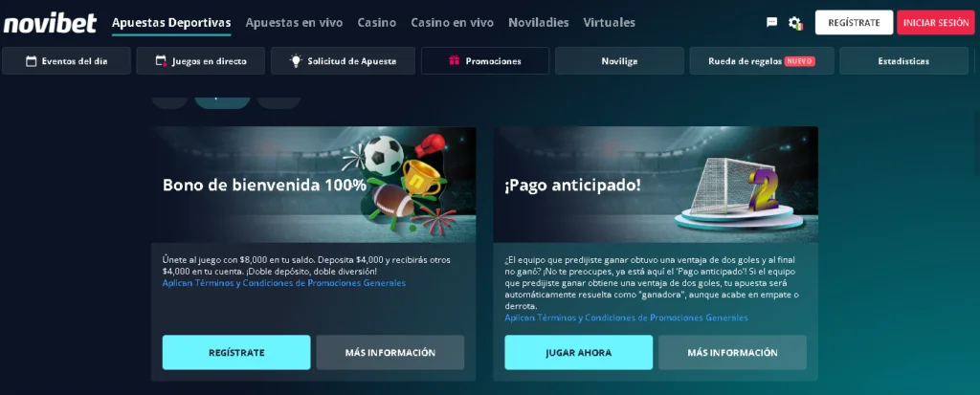Click MÁS INFORMACIÓN under Bono de bienvenida

pyautogui.click(x=390, y=353)
